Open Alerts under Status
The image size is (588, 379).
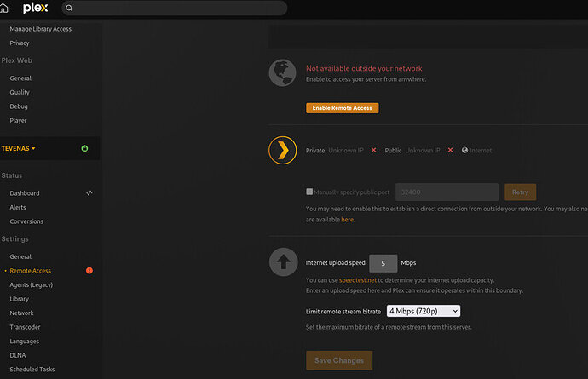point(18,207)
